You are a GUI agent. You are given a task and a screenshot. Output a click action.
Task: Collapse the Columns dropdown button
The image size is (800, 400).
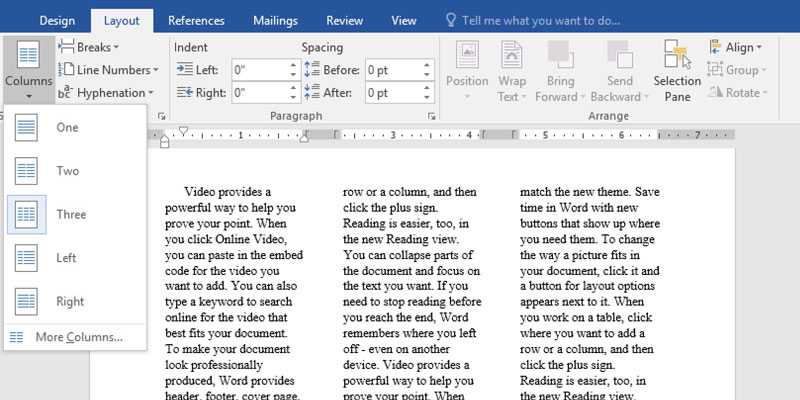pyautogui.click(x=27, y=71)
